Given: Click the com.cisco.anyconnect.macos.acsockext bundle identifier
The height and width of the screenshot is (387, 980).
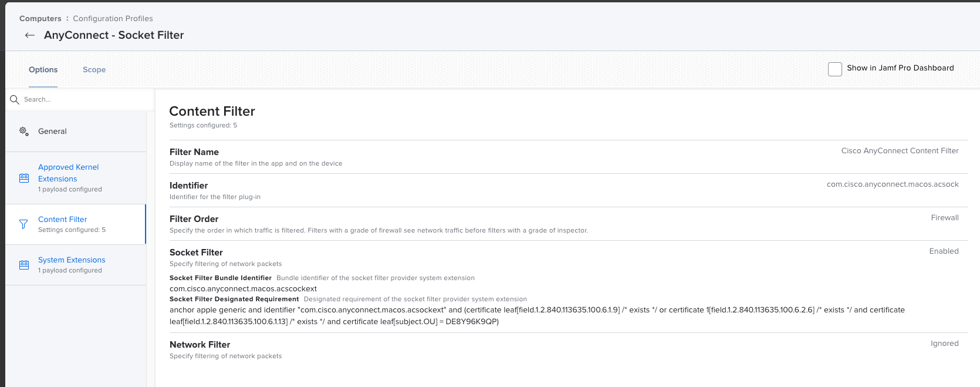Looking at the screenshot, I should pos(243,289).
